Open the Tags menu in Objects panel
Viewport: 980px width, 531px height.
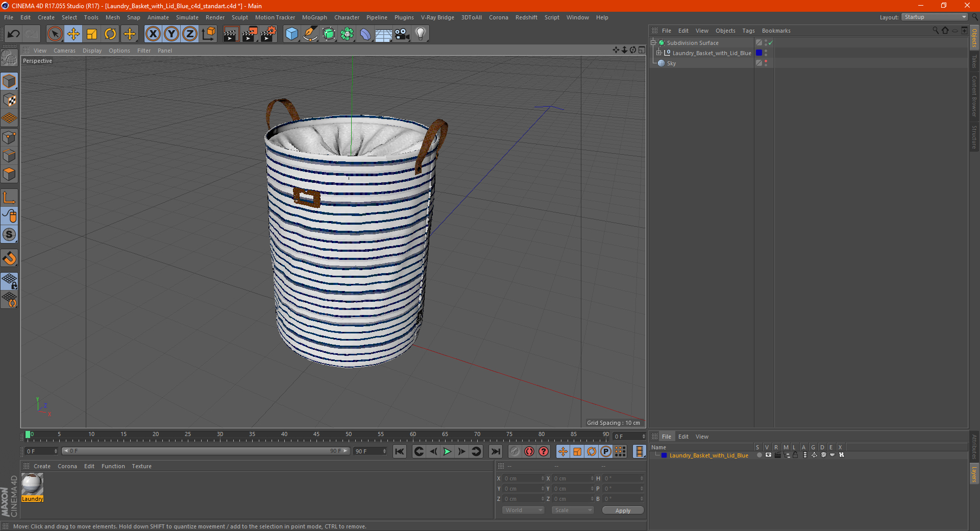748,31
